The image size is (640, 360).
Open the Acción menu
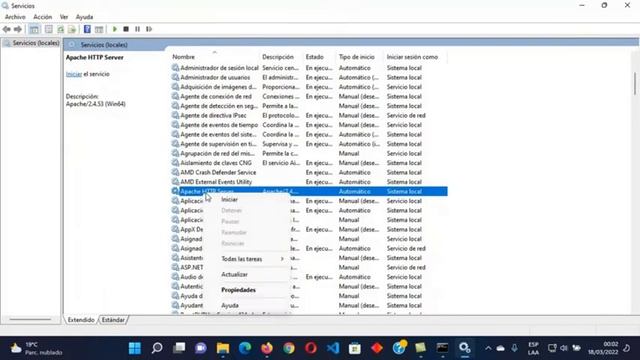(x=42, y=17)
